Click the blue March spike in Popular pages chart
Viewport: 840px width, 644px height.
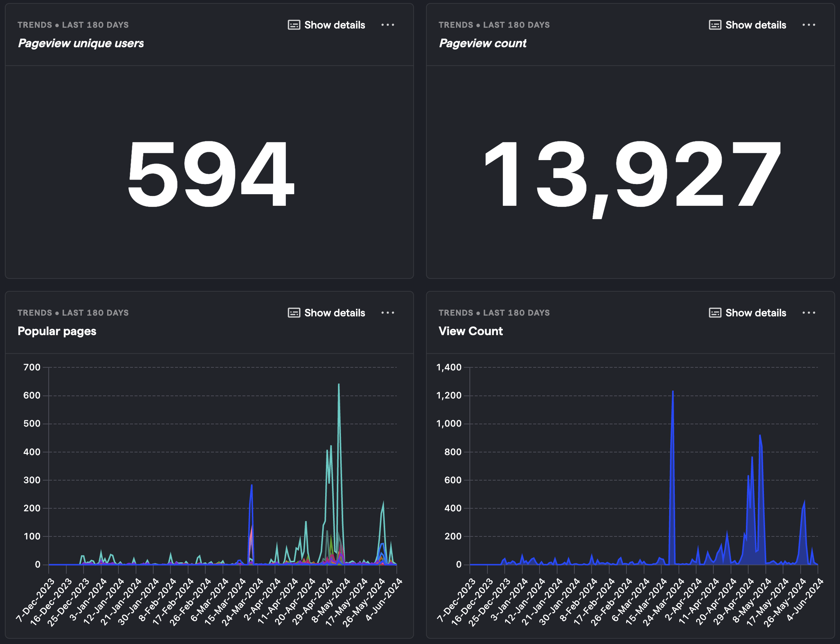(252, 486)
